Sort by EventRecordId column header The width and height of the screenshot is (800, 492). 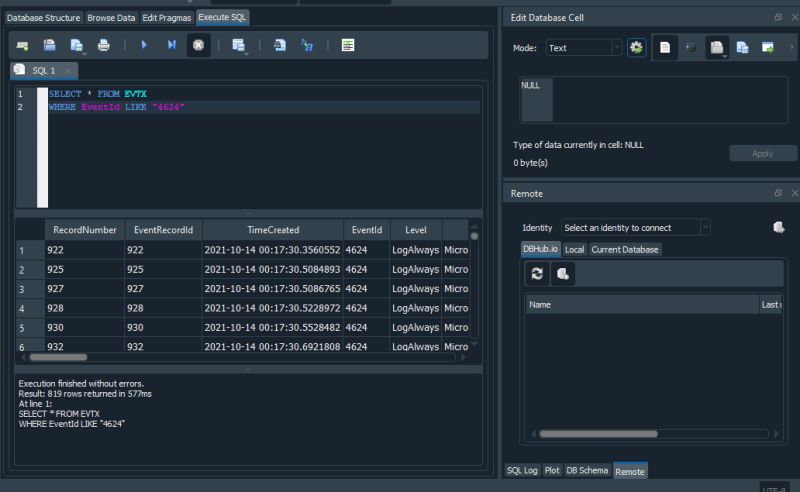163,230
